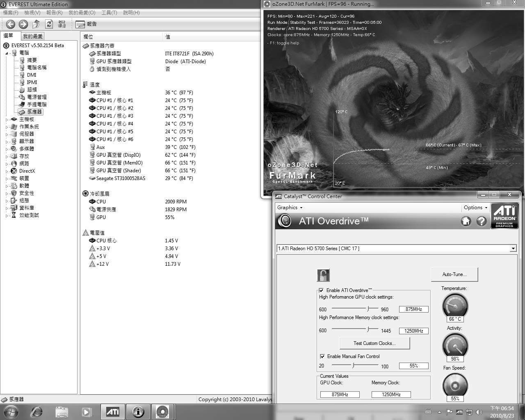Screen dimensions: 525x420
Task: Select the Seagate ST31000528AS row
Action: click(x=171, y=178)
